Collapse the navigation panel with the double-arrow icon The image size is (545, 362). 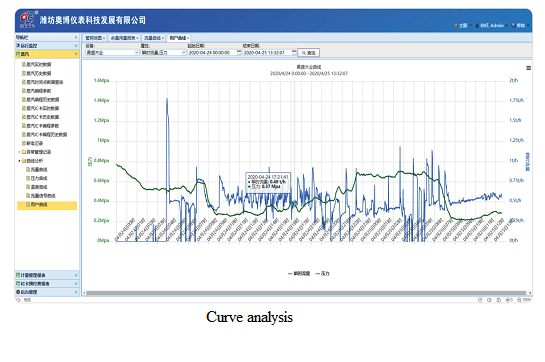pyautogui.click(x=76, y=37)
